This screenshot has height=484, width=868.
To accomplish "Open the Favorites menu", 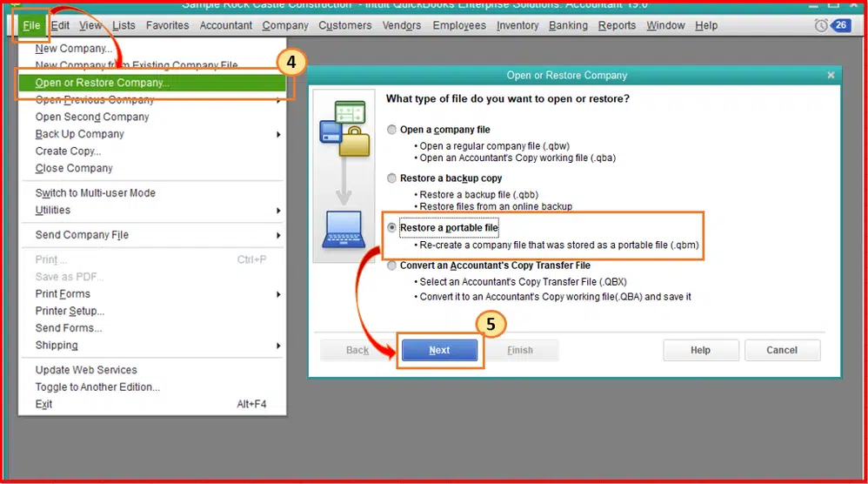I will coord(167,25).
